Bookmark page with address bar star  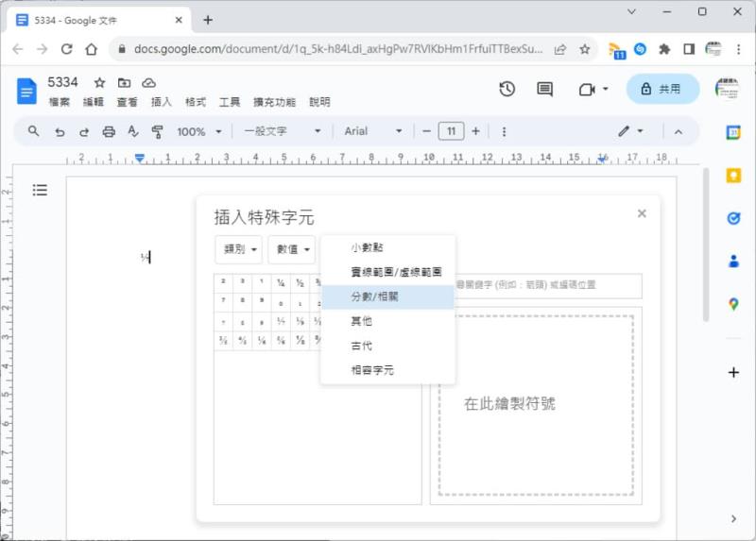click(584, 49)
